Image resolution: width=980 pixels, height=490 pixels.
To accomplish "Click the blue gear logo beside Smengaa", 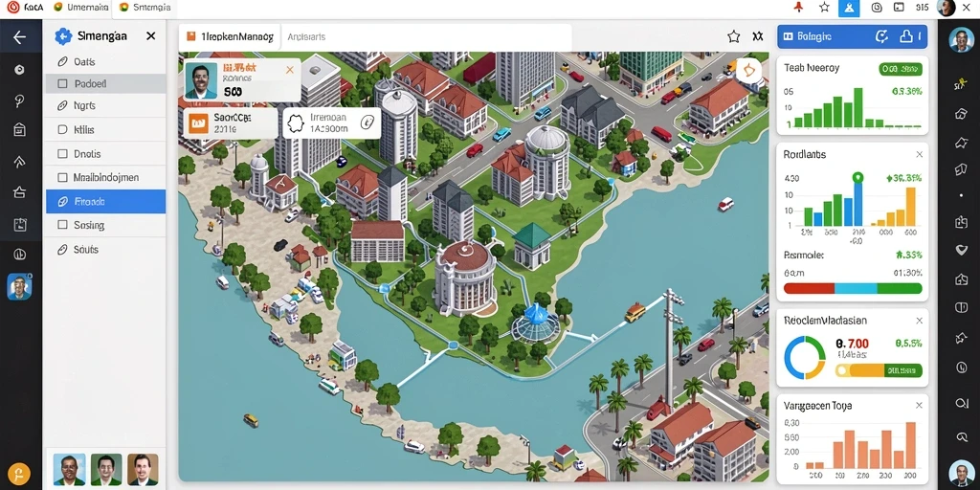I will pos(63,36).
